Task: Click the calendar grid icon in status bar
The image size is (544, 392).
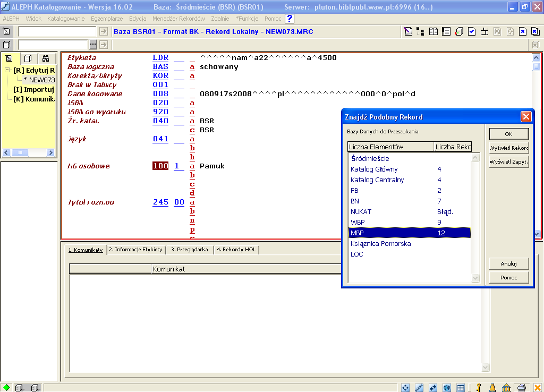Action: 461,388
